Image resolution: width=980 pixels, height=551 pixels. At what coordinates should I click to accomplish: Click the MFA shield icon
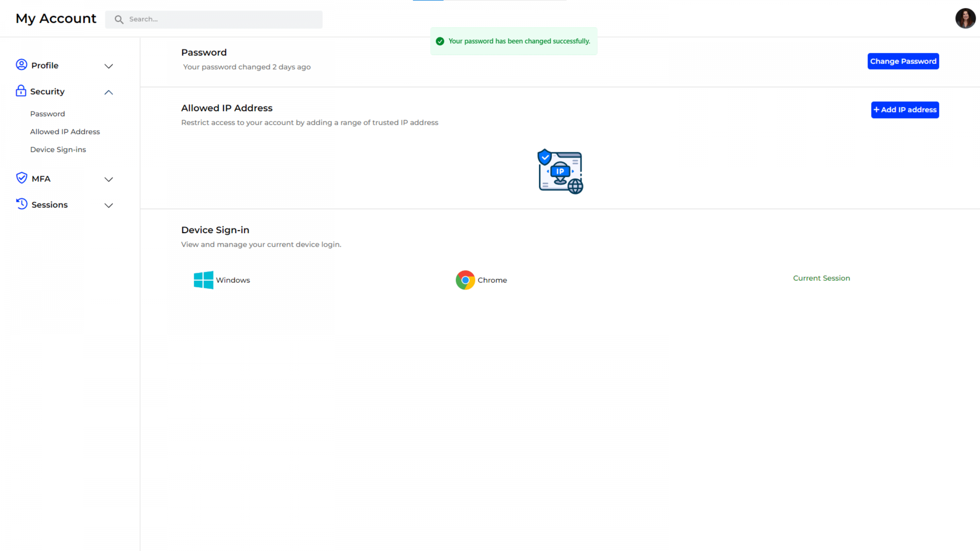point(22,178)
